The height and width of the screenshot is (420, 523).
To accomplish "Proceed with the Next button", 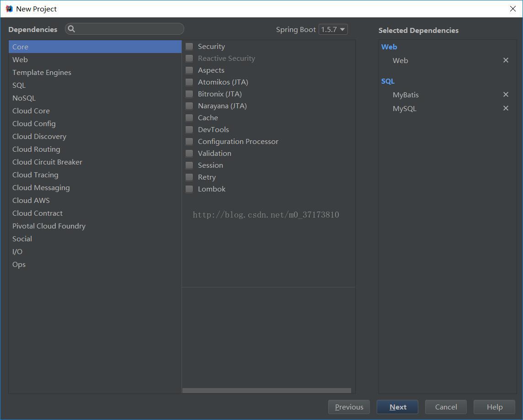I will point(397,407).
